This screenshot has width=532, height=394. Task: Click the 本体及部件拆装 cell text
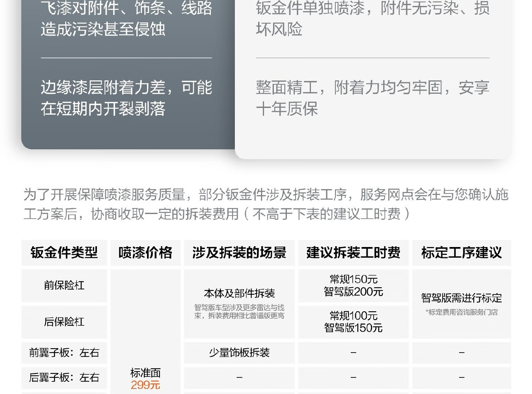pos(239,293)
